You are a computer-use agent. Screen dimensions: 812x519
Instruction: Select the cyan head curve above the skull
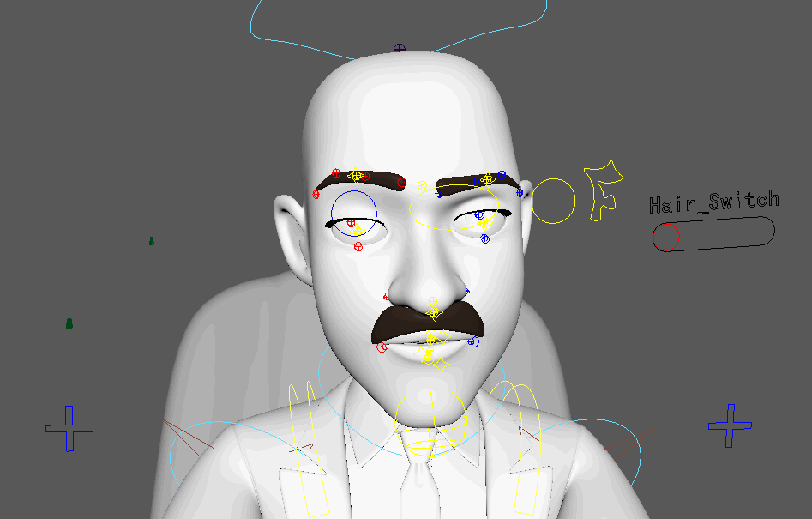pos(399,28)
